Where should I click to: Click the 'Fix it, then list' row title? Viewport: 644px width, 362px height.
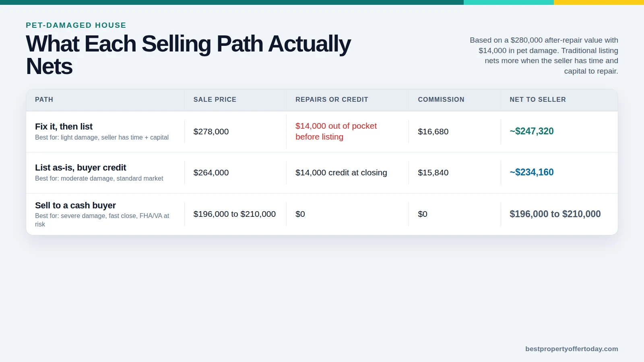[x=64, y=126]
